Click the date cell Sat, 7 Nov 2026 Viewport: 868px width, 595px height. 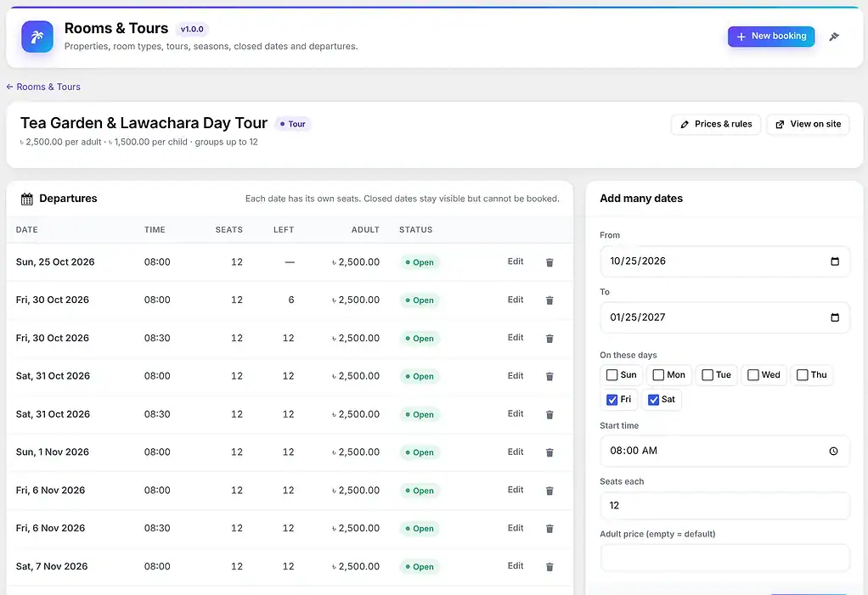(x=52, y=566)
